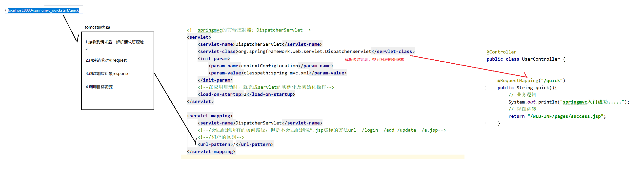Image resolution: width=644 pixels, height=177 pixels.
Task: Click the 'public class UserController {' line
Action: point(526,59)
